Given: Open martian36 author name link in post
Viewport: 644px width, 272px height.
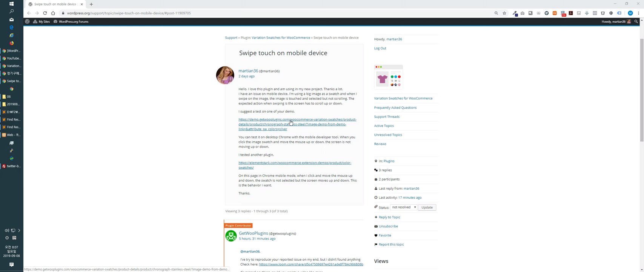Looking at the screenshot, I should (248, 71).
